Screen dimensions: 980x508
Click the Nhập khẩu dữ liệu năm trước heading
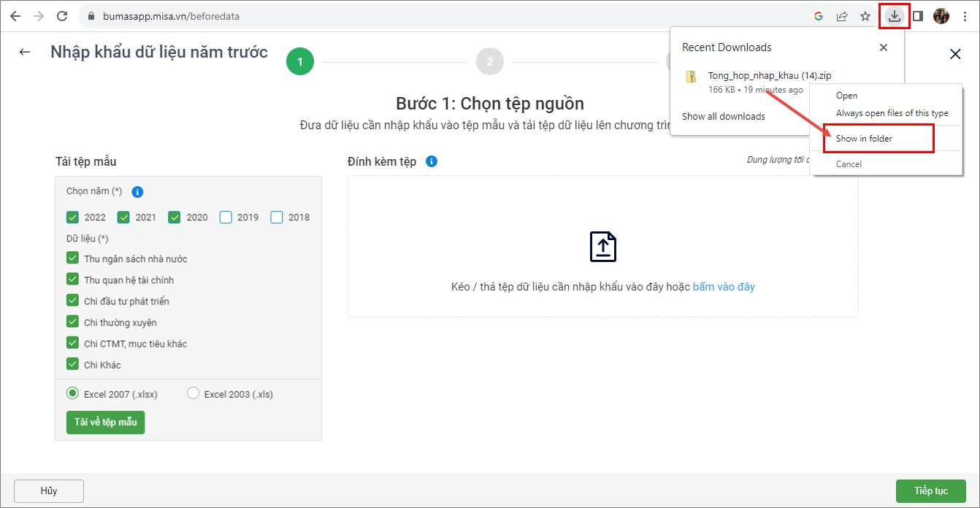(159, 52)
